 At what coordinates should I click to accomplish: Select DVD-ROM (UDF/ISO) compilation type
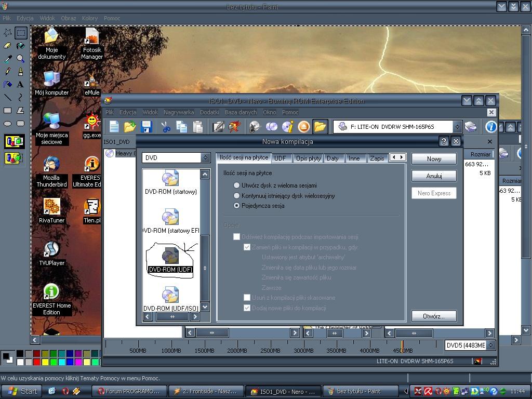pyautogui.click(x=171, y=300)
